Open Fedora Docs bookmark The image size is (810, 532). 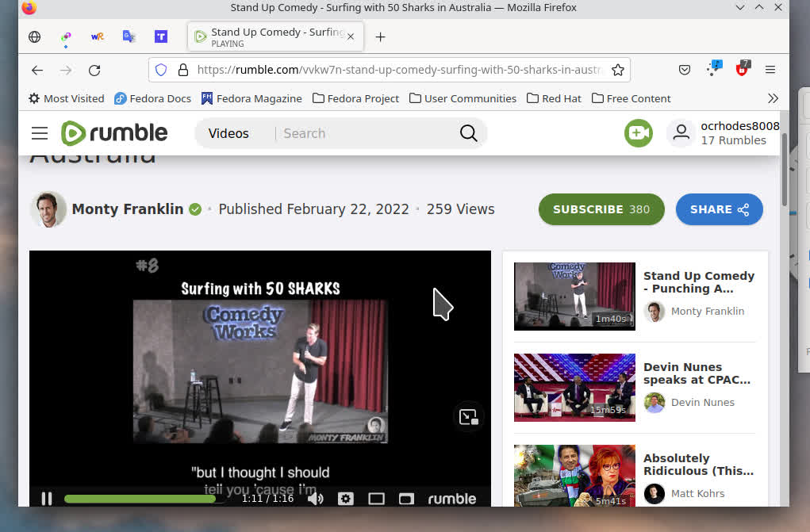click(153, 98)
